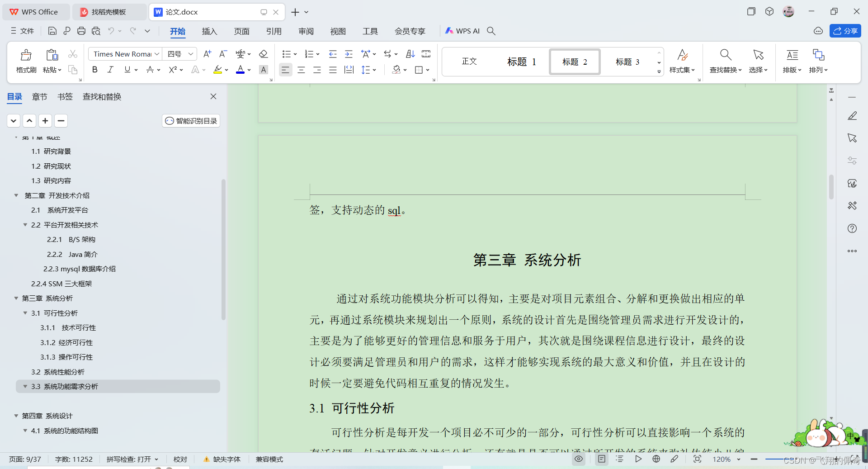
Task: Click the focus mode icon near zoom percentage
Action: [x=697, y=459]
